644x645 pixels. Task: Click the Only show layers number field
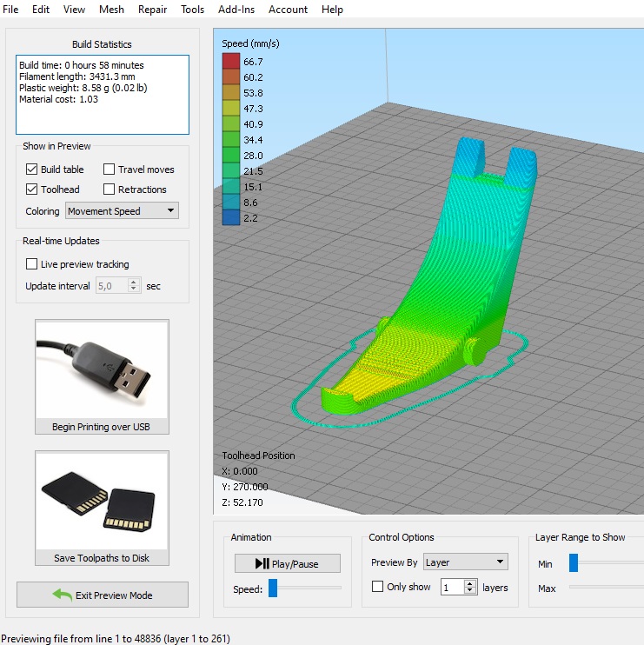pyautogui.click(x=452, y=587)
